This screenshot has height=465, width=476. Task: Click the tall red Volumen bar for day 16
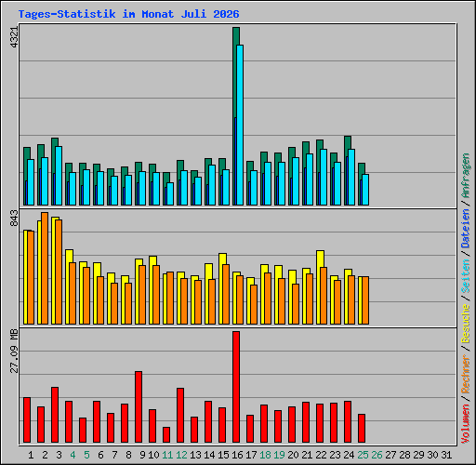(x=236, y=387)
